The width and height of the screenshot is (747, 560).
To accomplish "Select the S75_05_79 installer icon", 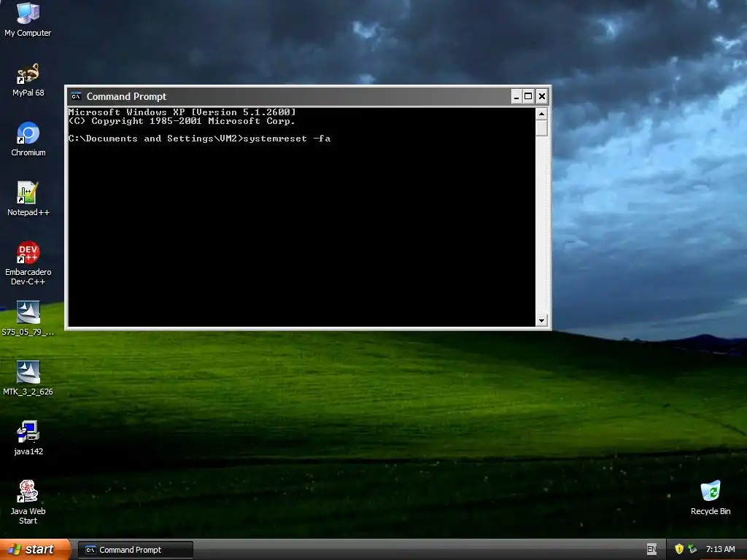I will (x=28, y=319).
